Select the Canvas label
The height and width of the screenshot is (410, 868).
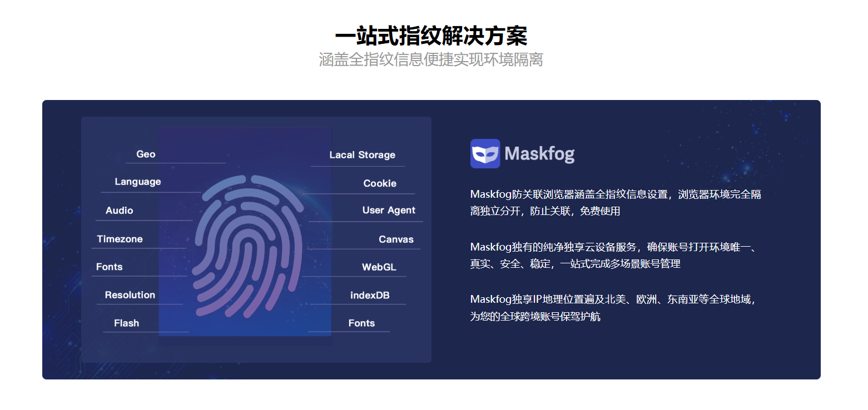pos(396,239)
